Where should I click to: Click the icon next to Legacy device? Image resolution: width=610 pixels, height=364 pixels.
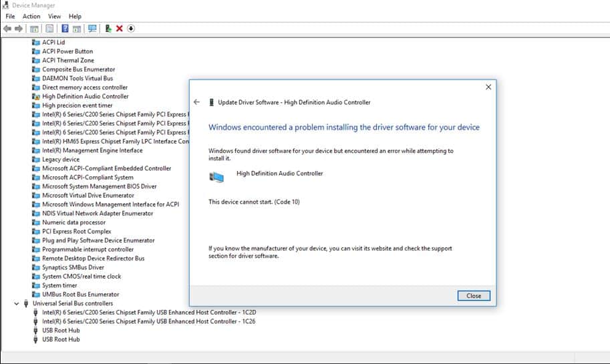tap(36, 160)
